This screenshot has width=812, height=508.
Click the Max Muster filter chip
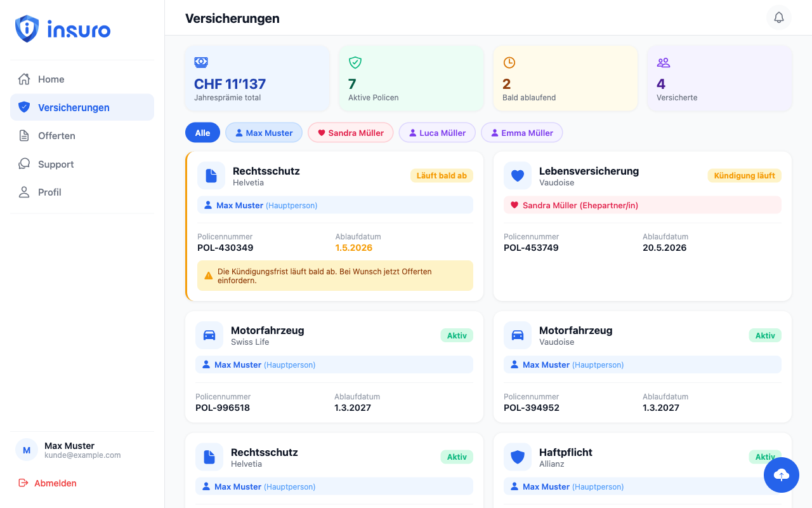(x=264, y=132)
